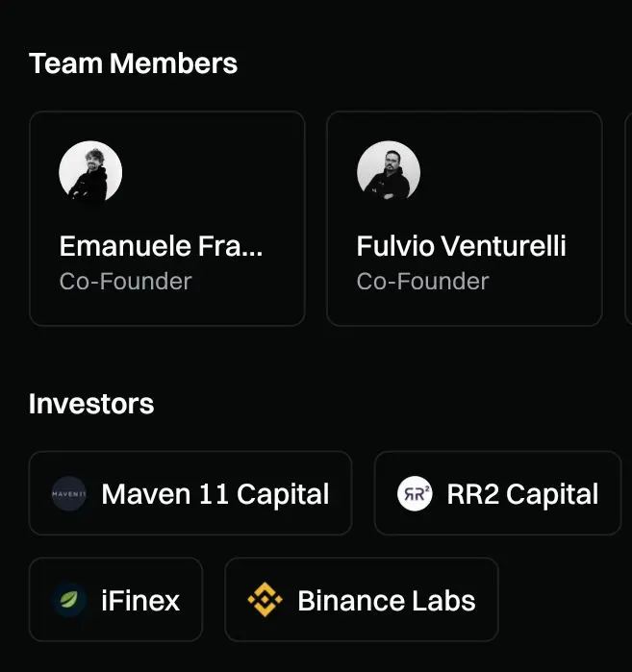Click the iFinex green leaf logo

pos(69,600)
